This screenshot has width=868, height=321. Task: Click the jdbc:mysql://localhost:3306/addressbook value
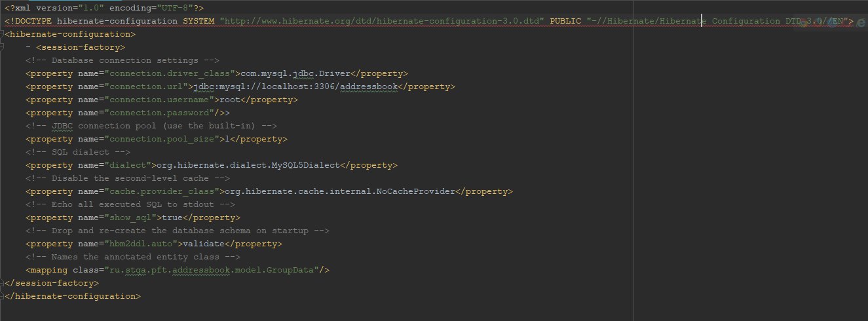pyautogui.click(x=295, y=86)
